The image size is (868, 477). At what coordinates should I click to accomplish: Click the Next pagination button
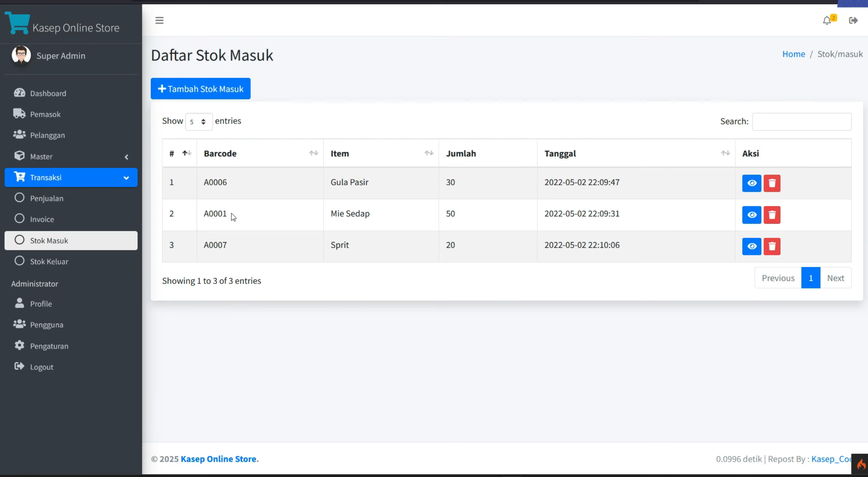(835, 278)
